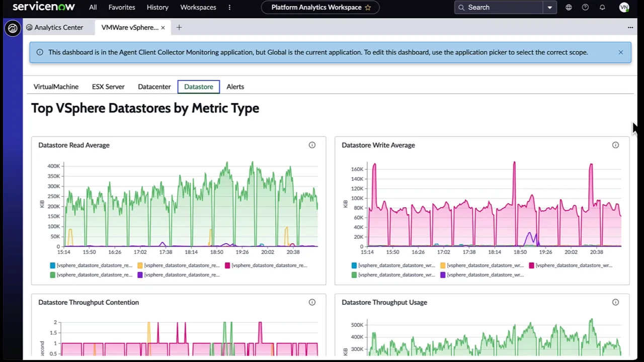
Task: Toggle blue series in Write Average legend
Action: (x=393, y=265)
